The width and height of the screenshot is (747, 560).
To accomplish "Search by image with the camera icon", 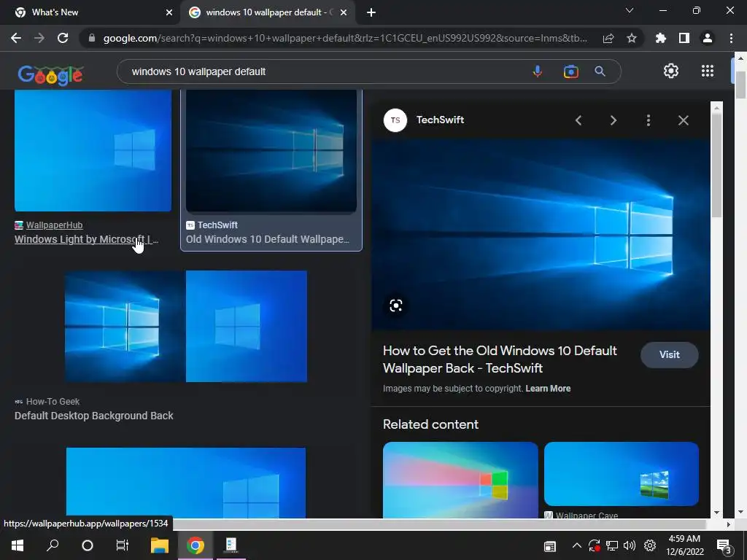I will (x=570, y=71).
